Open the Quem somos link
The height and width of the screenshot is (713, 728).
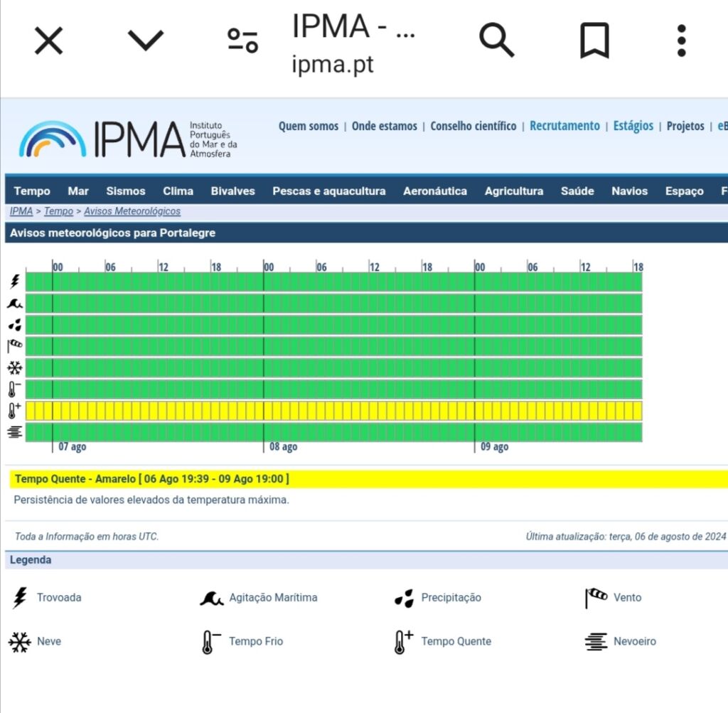tap(308, 126)
